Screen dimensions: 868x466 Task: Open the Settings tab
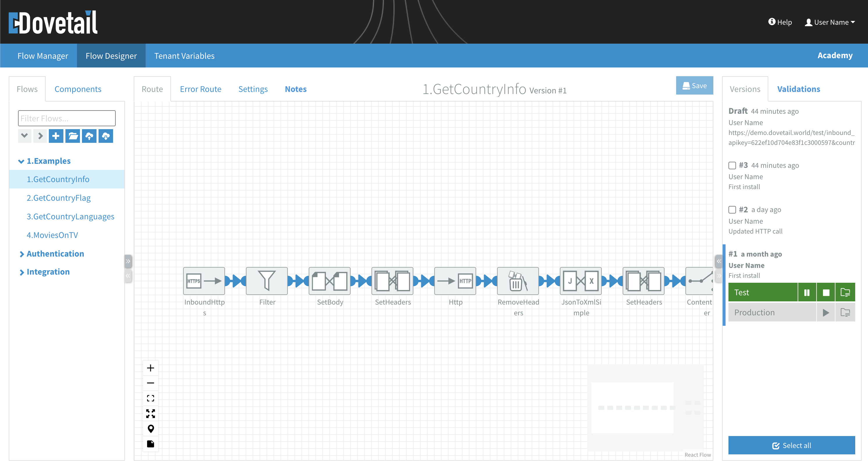pos(253,89)
